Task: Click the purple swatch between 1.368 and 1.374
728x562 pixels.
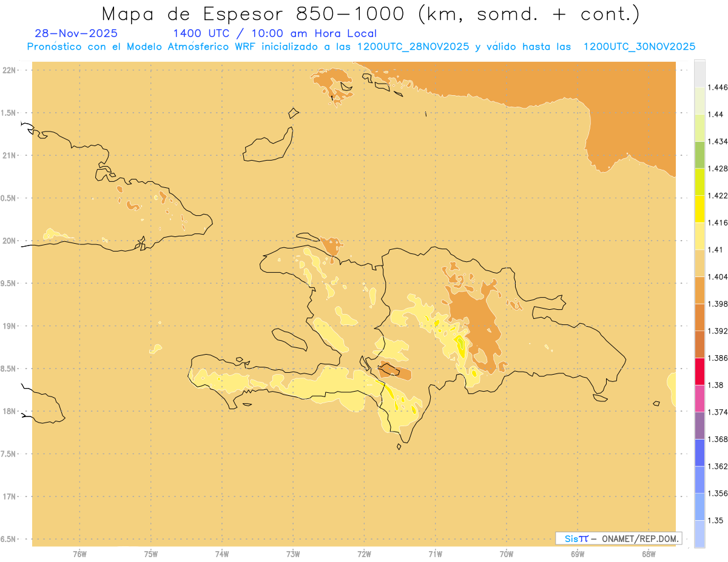Action: point(699,426)
